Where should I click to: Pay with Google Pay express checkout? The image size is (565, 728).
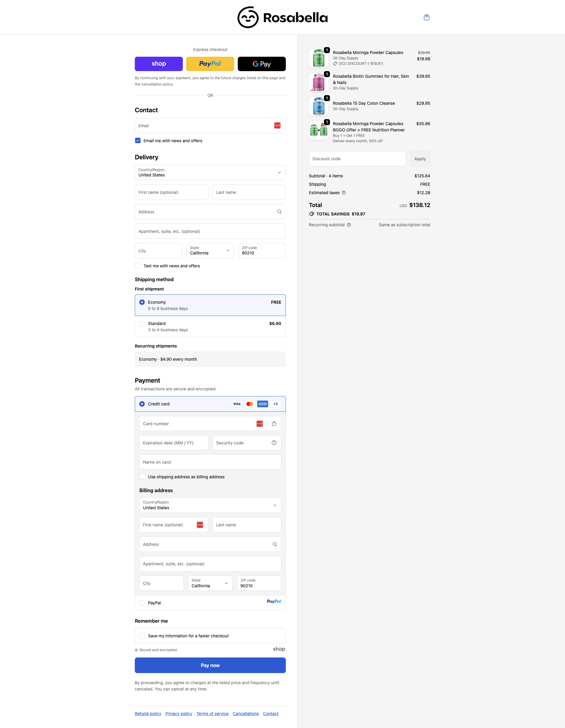click(262, 64)
